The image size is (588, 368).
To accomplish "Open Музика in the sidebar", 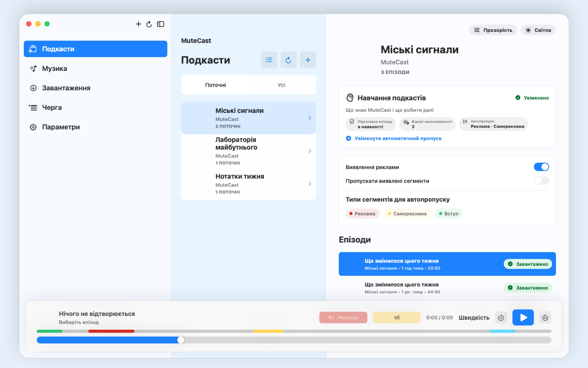I will pyautogui.click(x=96, y=68).
